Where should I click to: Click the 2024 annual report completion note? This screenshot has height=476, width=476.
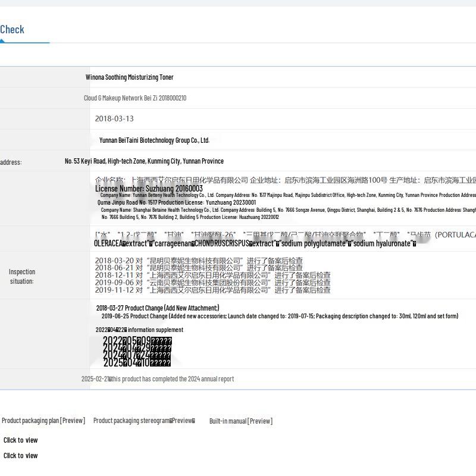point(158,379)
